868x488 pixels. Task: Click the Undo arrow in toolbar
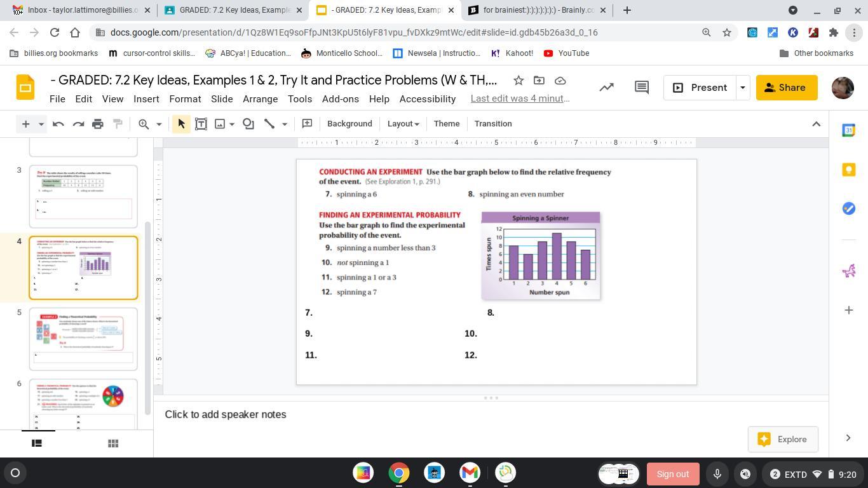58,124
